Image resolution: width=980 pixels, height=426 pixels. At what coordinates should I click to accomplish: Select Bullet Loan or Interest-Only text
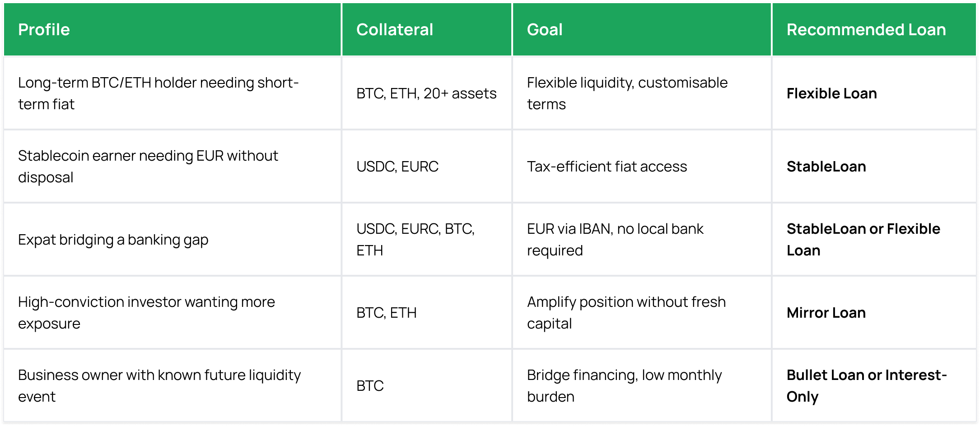tap(866, 385)
